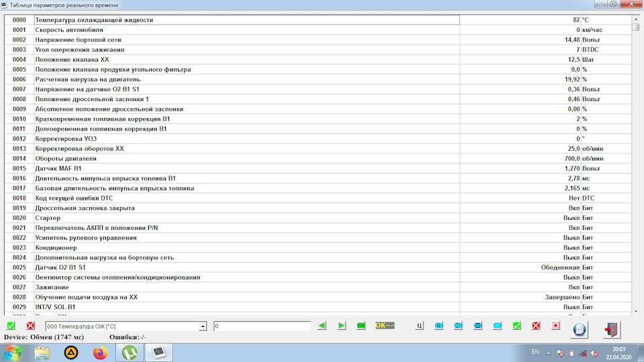Click the green right arrow button

pyautogui.click(x=341, y=326)
